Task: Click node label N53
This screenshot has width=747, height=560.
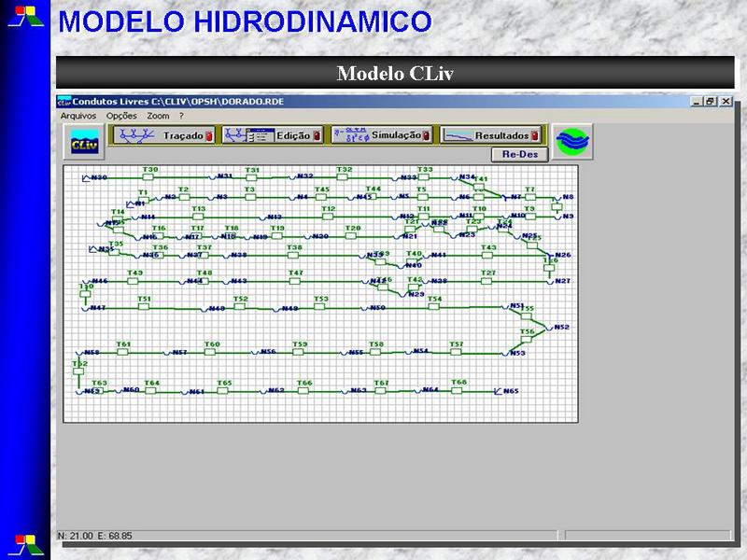Action: coord(517,354)
